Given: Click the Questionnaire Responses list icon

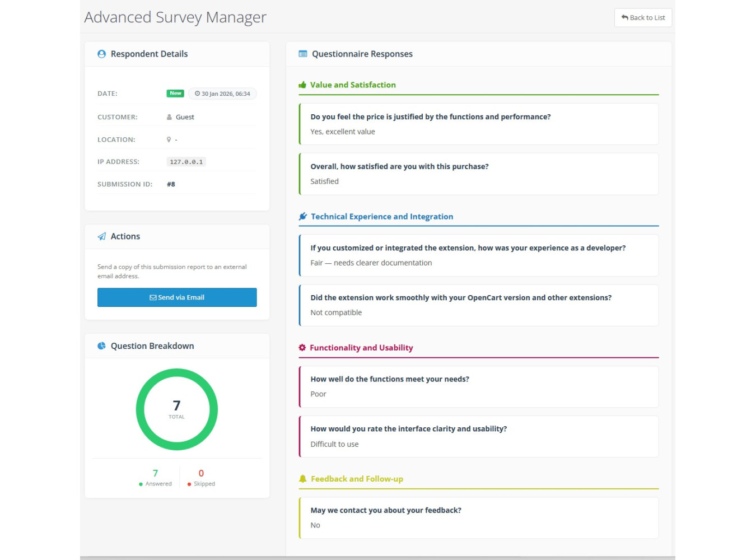Looking at the screenshot, I should click(303, 54).
